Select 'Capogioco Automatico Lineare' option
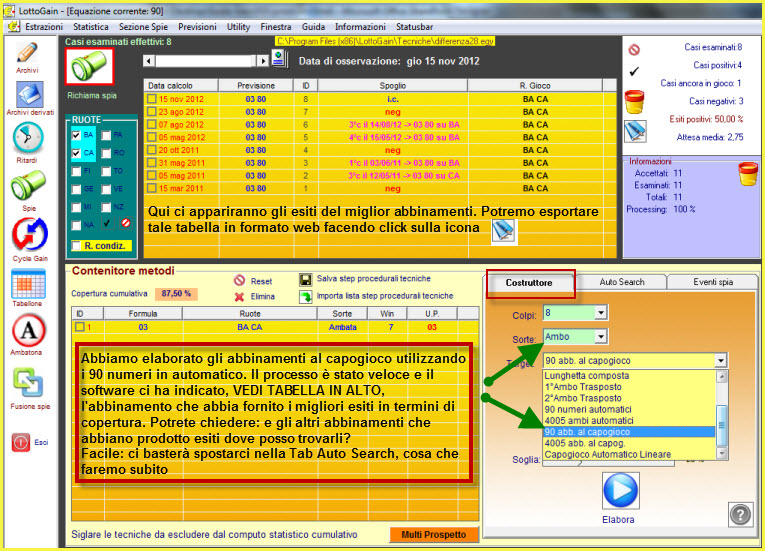Image resolution: width=765 pixels, height=551 pixels. (628, 454)
